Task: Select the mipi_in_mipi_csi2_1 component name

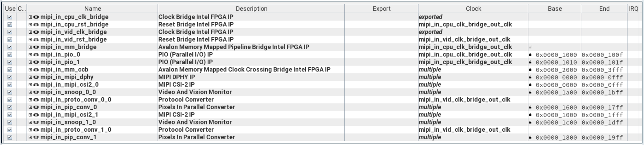Action: coord(69,115)
